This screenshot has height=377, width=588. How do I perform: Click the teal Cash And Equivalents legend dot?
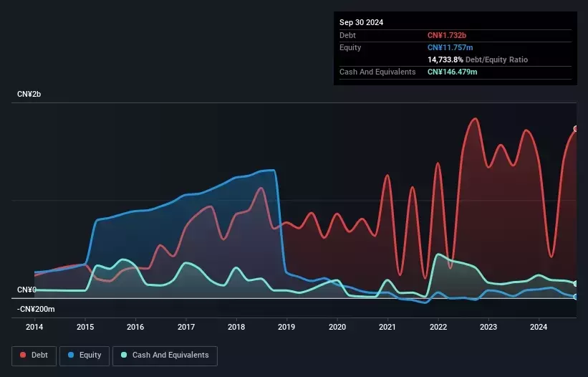point(124,355)
